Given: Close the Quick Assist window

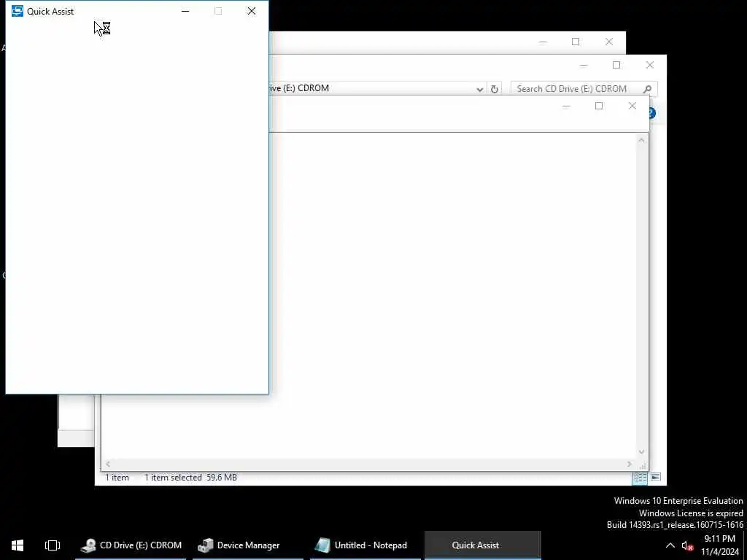Looking at the screenshot, I should (x=252, y=11).
